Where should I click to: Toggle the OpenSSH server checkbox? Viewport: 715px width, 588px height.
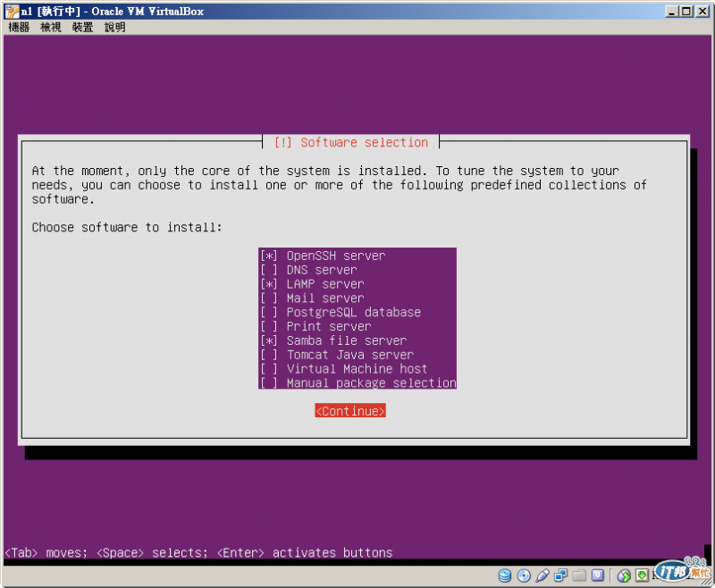point(269,256)
